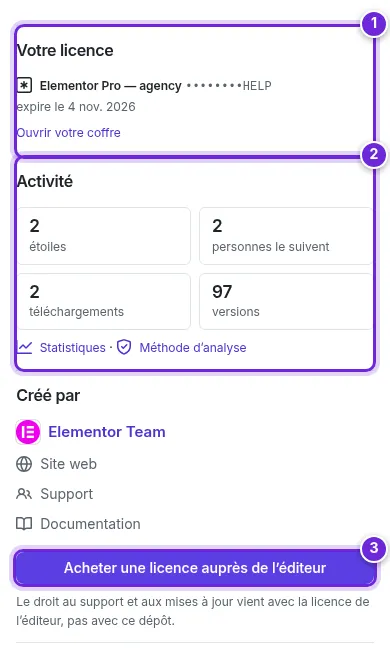Image resolution: width=390 pixels, height=653 pixels.
Task: Select the 97 versions stat card
Action: coord(286,302)
